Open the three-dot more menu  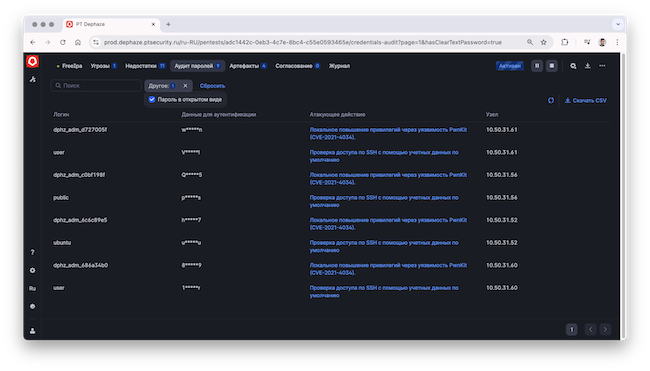click(602, 65)
